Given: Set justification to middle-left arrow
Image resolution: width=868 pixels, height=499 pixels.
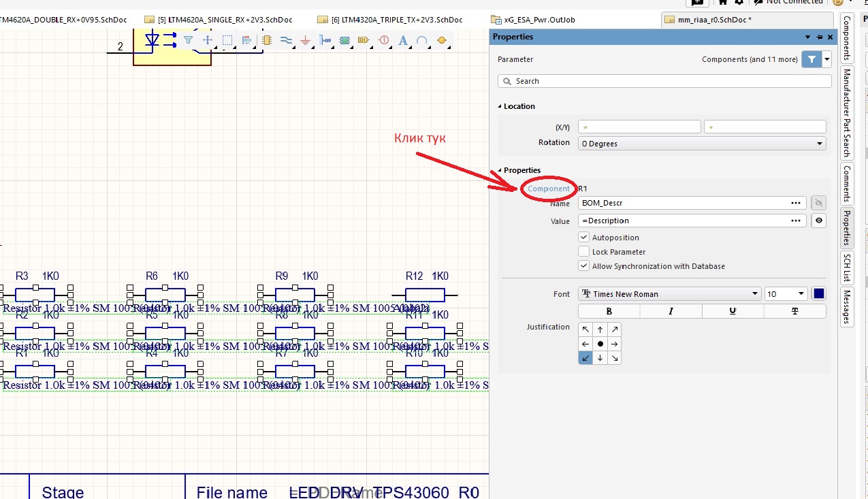Looking at the screenshot, I should click(x=585, y=344).
